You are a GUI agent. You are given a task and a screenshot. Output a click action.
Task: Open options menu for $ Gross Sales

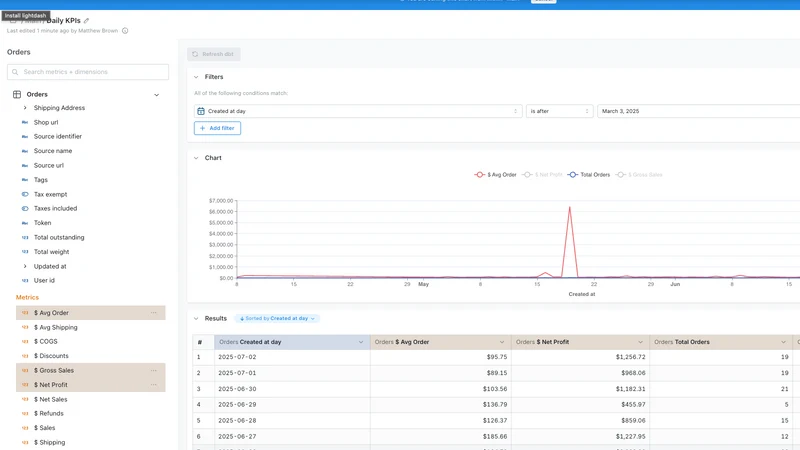(x=154, y=370)
